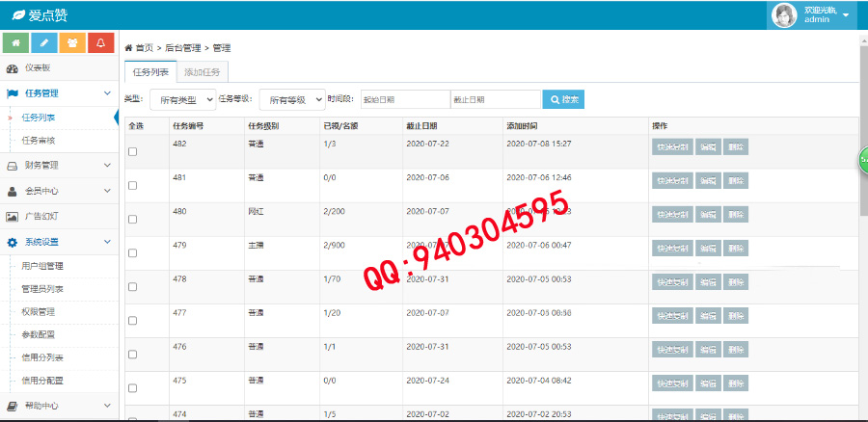
Task: Select the checkbox for task 480
Action: (x=133, y=220)
